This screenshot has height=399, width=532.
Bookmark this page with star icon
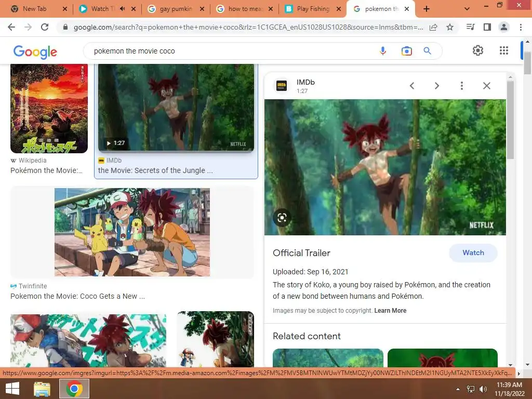coord(450,27)
